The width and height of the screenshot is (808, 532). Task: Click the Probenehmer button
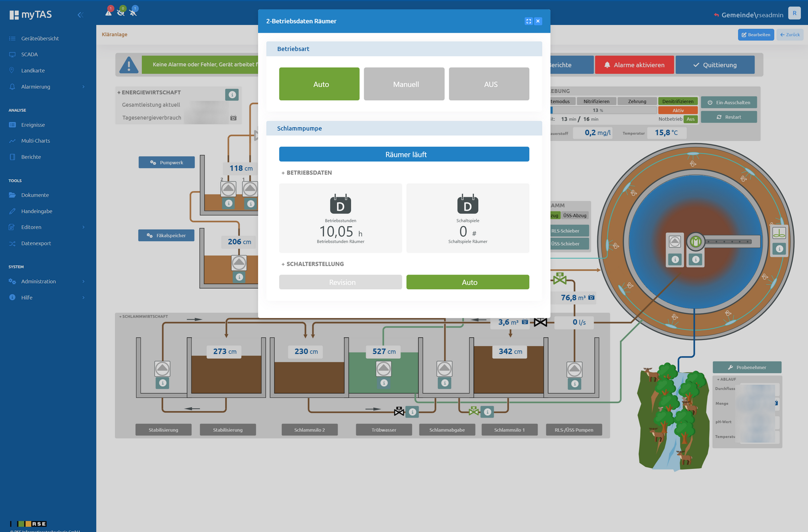[747, 367]
